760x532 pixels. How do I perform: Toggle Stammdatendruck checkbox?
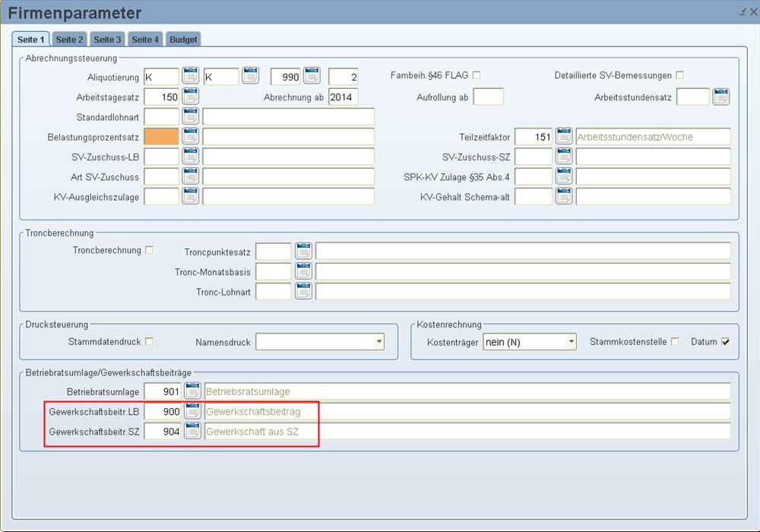tap(149, 341)
